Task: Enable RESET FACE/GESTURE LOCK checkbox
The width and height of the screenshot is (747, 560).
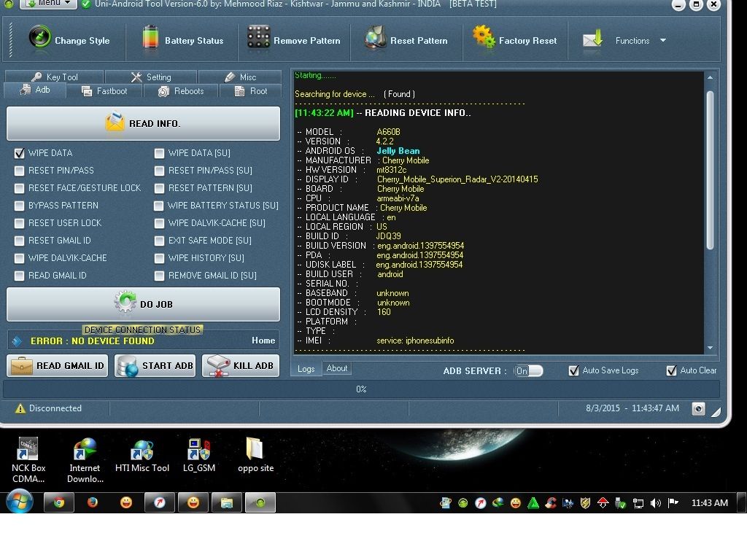Action: click(19, 188)
